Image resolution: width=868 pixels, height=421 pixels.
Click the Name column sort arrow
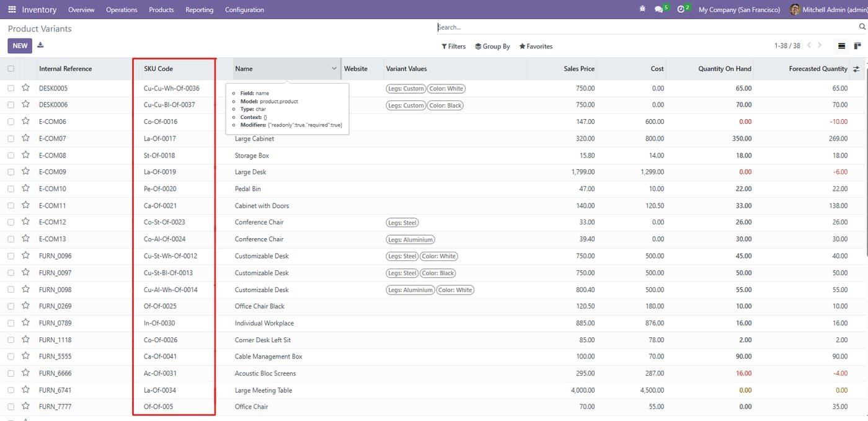[x=334, y=69]
